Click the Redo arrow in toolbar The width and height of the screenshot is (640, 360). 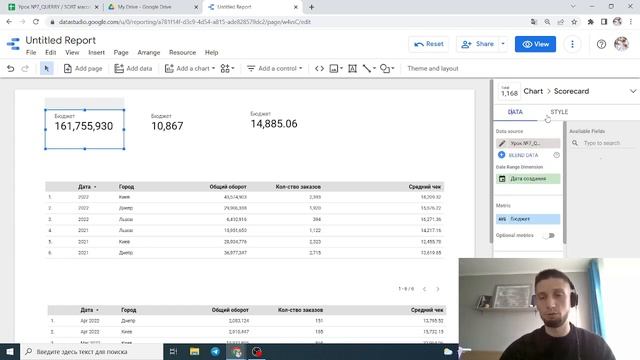coord(25,69)
